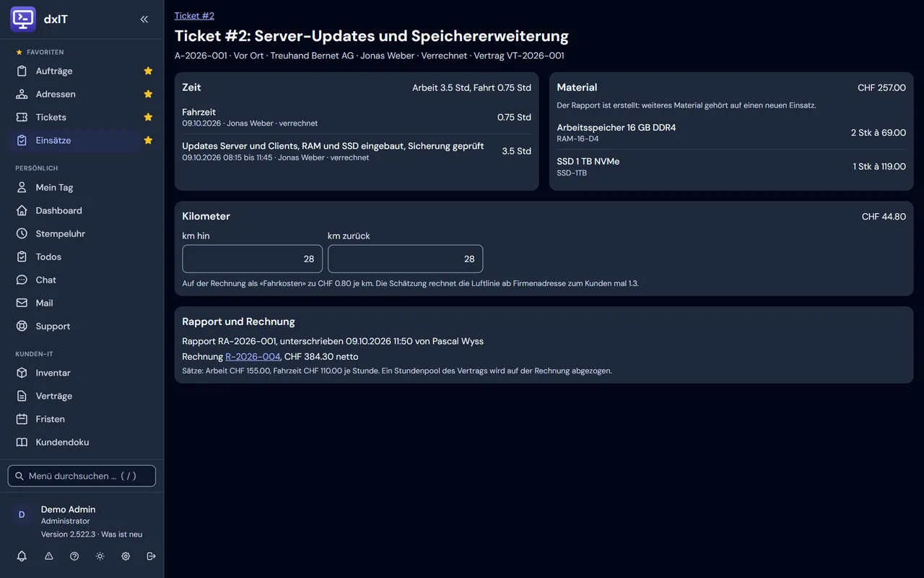The image size is (924, 578).
Task: Log out using the exit icon
Action: [x=151, y=556]
